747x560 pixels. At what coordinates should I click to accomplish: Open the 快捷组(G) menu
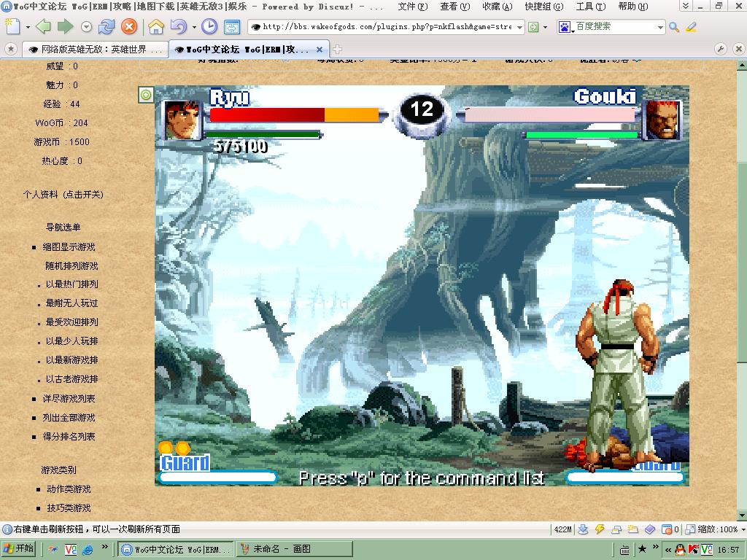point(543,7)
